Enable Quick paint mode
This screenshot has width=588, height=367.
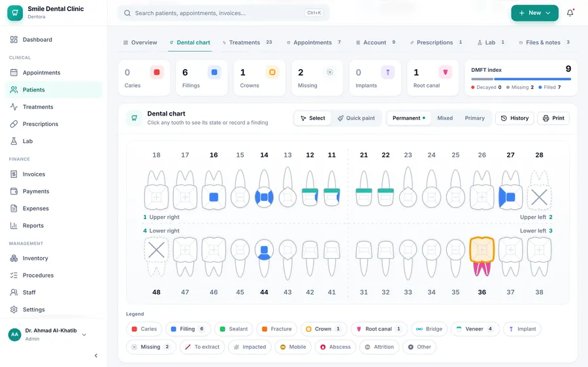(x=356, y=118)
